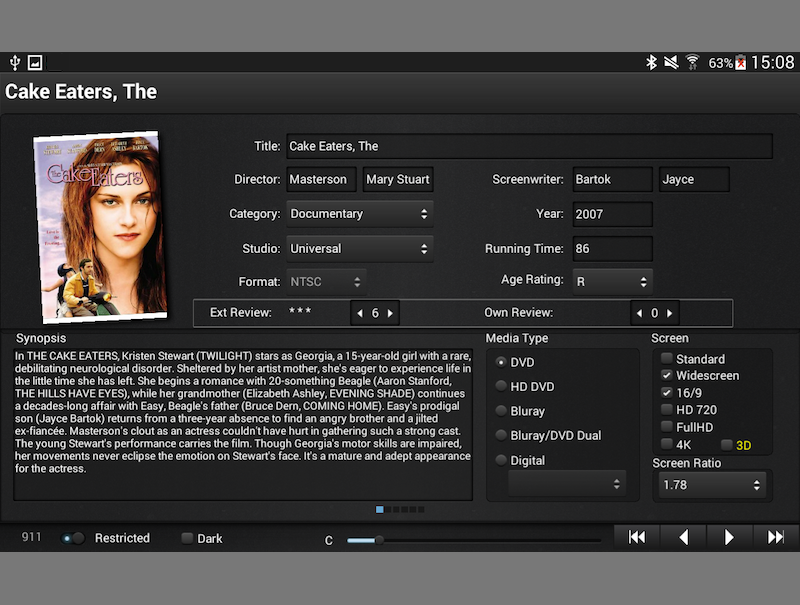This screenshot has width=800, height=605.
Task: Uncheck the Widescreen checkbox
Action: 667,376
